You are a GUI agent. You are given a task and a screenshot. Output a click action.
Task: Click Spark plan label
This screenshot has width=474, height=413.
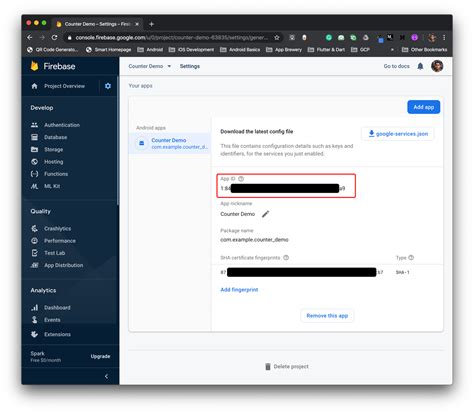[37, 353]
